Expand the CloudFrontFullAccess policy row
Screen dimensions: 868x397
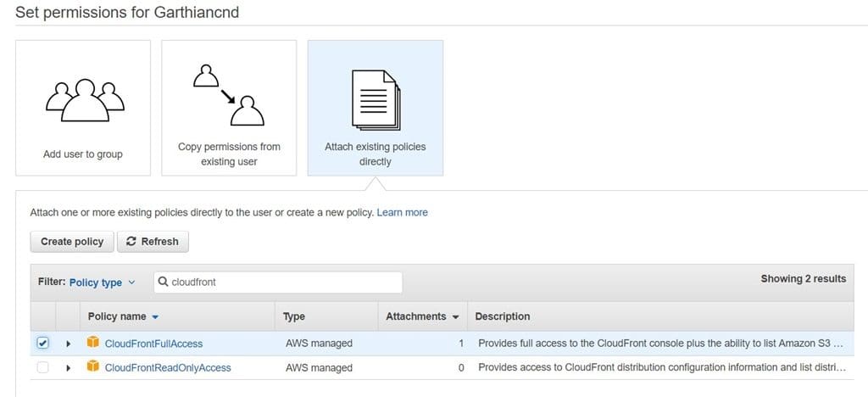click(x=69, y=344)
